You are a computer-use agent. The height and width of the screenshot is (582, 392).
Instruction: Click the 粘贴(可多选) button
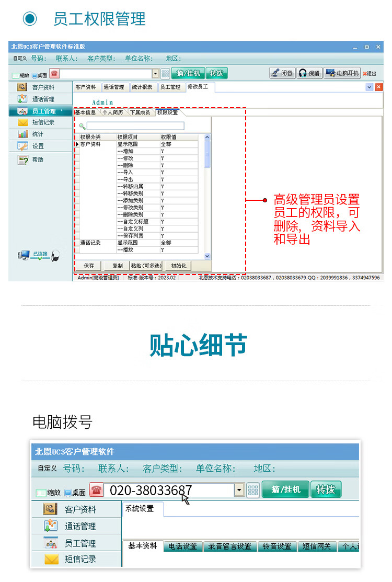[x=146, y=266]
